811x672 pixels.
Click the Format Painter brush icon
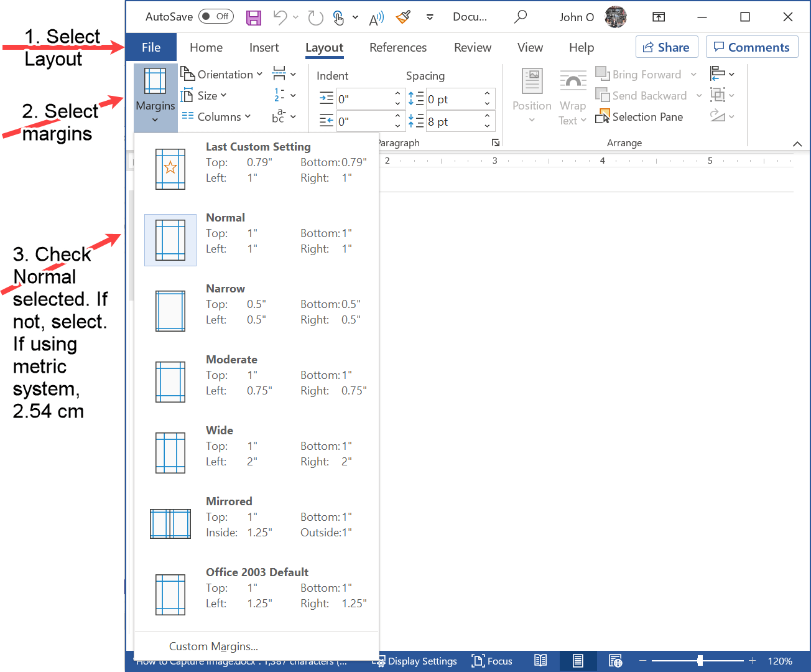[403, 17]
